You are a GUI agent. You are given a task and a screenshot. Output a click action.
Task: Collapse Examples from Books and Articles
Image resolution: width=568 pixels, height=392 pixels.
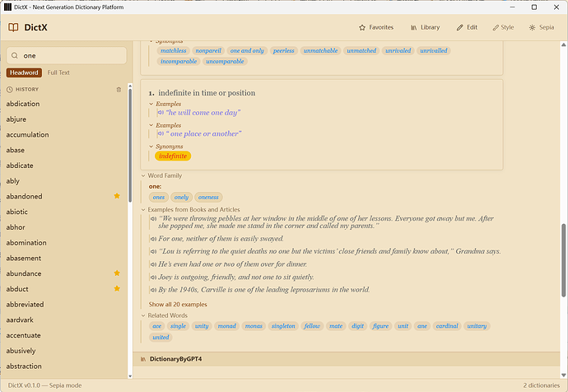tap(143, 210)
